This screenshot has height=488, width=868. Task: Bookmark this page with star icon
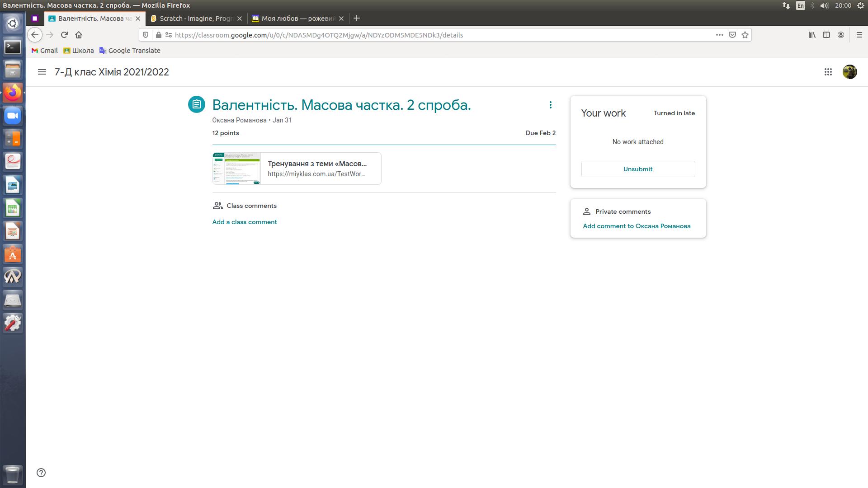tap(745, 35)
